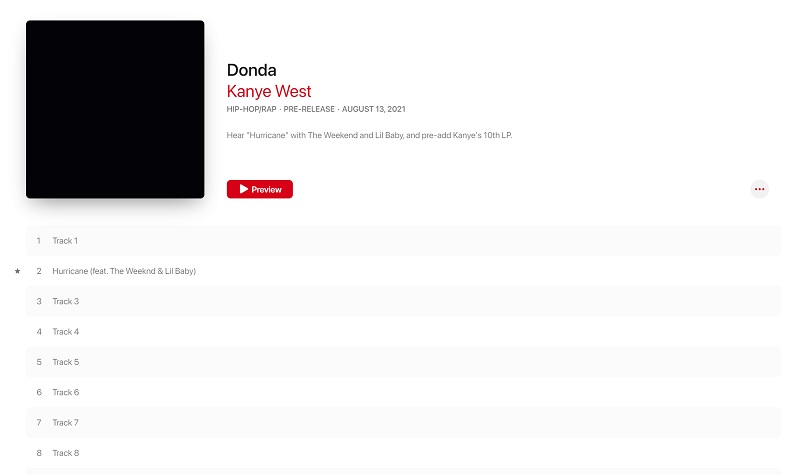
Task: Click the August 13, 2021 release date
Action: pos(373,109)
